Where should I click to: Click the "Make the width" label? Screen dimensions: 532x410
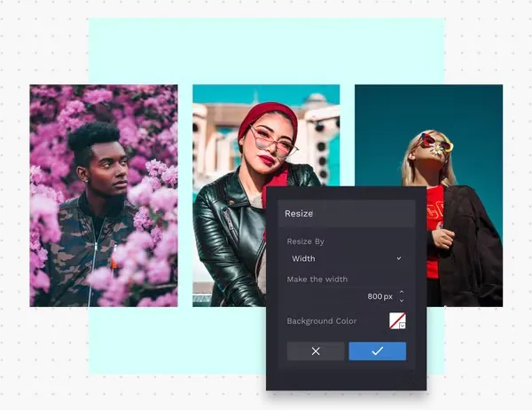[317, 280]
